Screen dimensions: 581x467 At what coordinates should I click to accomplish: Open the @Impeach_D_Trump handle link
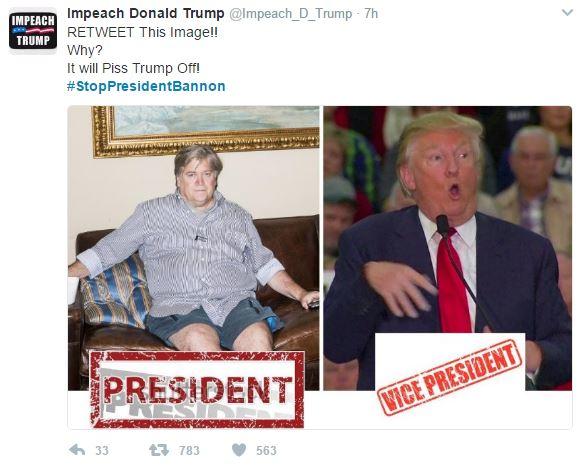(291, 14)
